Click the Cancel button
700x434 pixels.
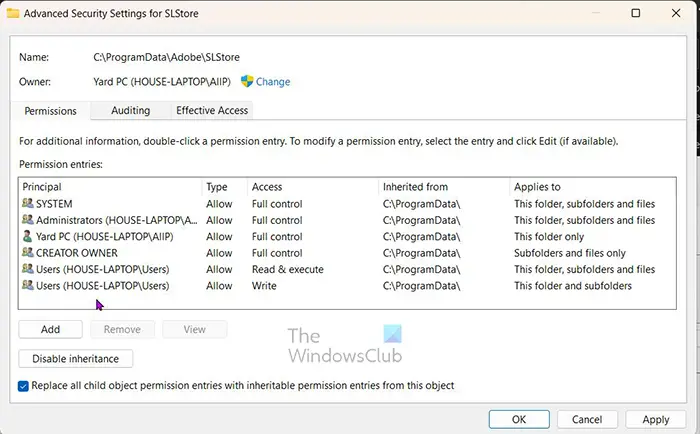[x=587, y=420]
